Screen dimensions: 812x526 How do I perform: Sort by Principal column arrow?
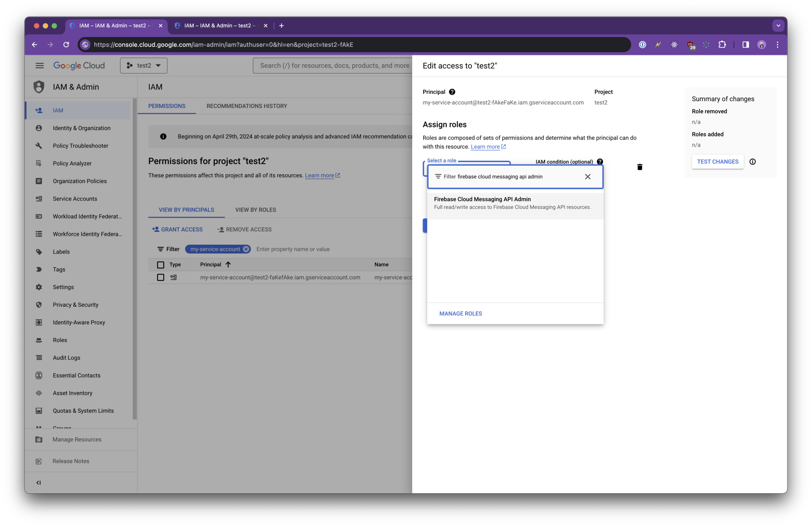[228, 265]
